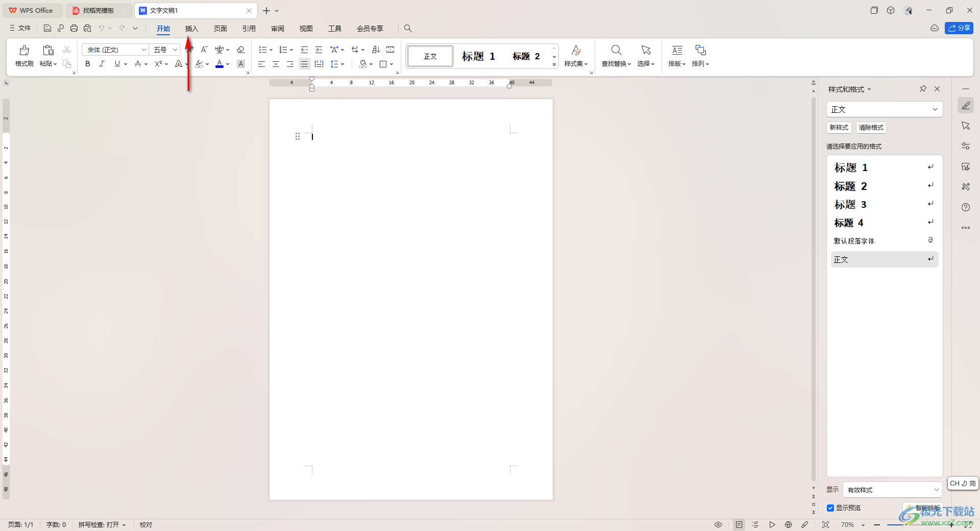This screenshot has width=980, height=531.
Task: Click the Clear Formatting eraser icon
Action: tap(241, 50)
